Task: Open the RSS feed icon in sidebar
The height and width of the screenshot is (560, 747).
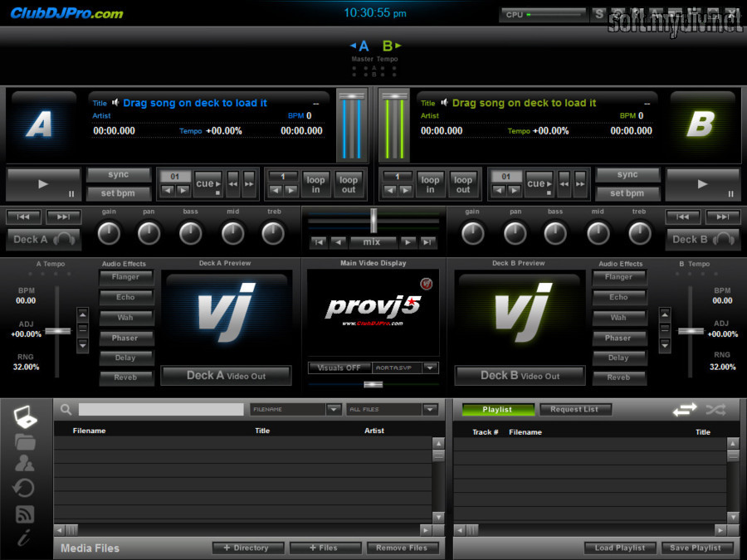Action: tap(25, 514)
